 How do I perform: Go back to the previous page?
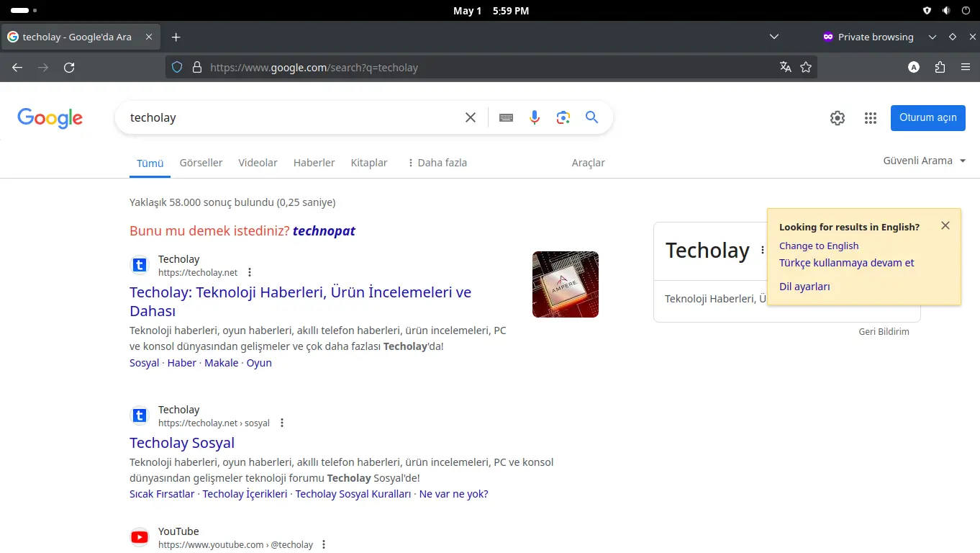17,67
